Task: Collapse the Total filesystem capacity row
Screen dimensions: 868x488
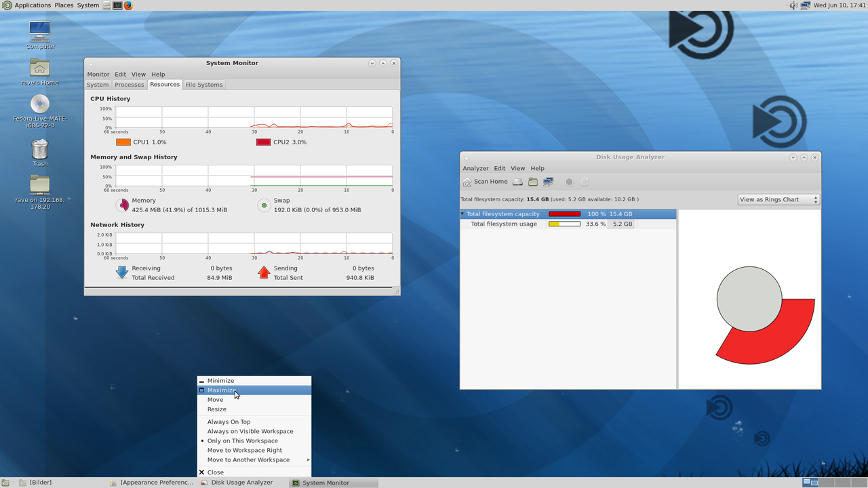Action: click(462, 214)
